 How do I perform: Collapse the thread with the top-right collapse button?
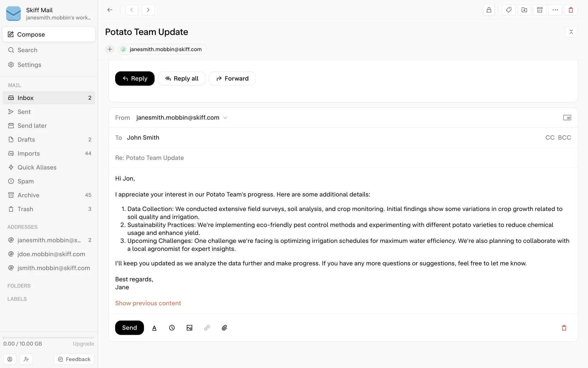click(571, 32)
